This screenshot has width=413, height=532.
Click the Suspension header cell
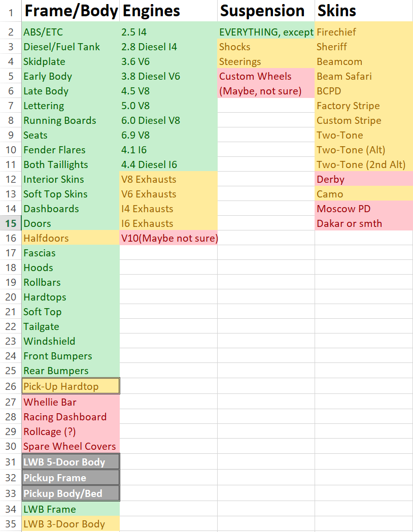pyautogui.click(x=266, y=11)
